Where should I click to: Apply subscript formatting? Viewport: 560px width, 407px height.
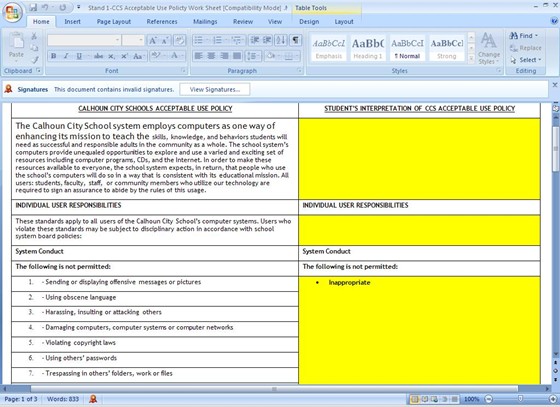tap(111, 56)
